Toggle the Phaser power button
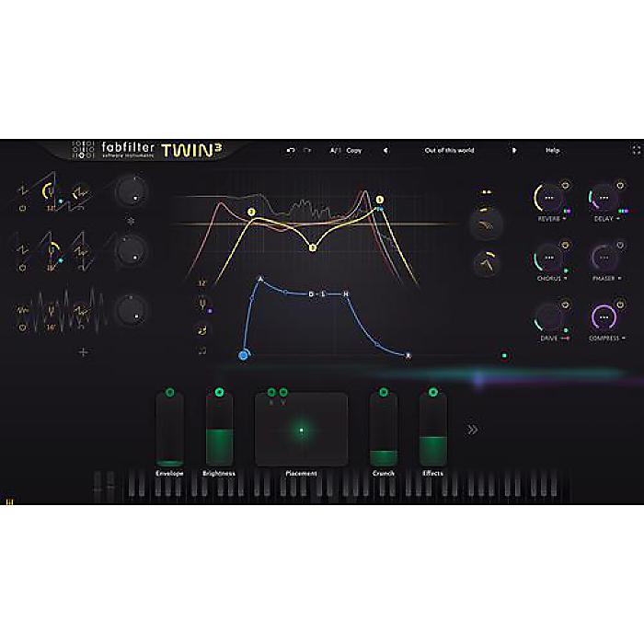 coord(620,246)
